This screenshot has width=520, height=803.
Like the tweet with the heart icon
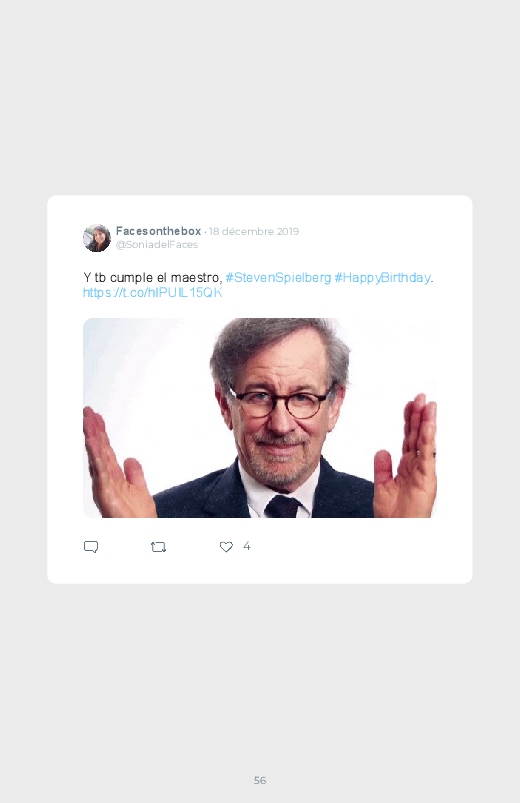coord(226,547)
